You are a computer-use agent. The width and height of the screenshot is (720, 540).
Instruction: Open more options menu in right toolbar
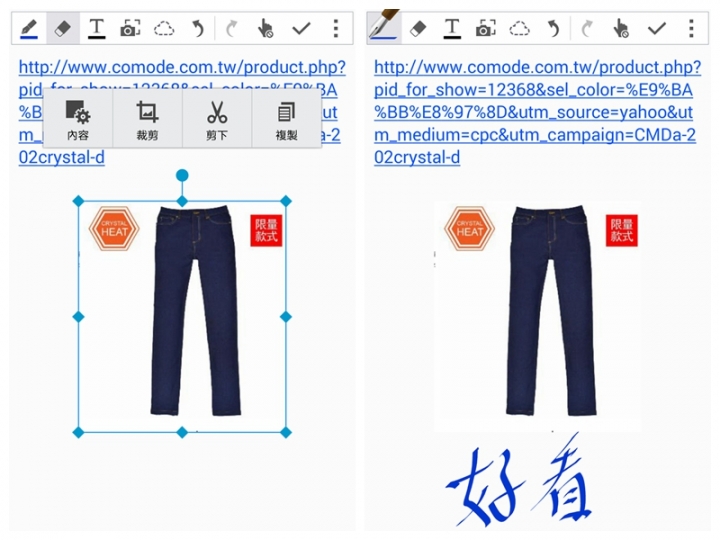(691, 28)
